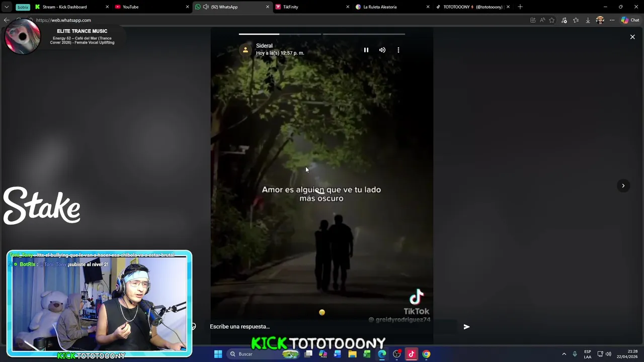Open the Copilot Chat button
Screen dimensions: 644x362
tap(630, 20)
